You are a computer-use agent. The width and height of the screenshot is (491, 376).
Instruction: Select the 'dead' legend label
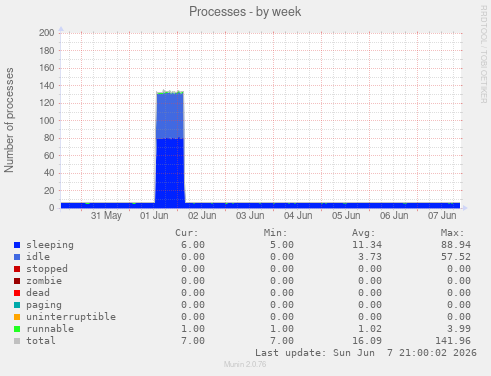[x=38, y=293]
